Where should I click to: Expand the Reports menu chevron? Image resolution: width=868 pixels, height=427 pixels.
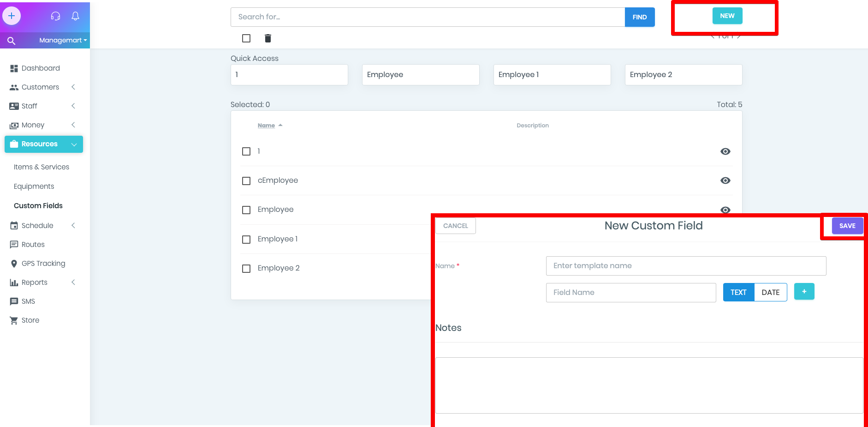[x=73, y=282]
